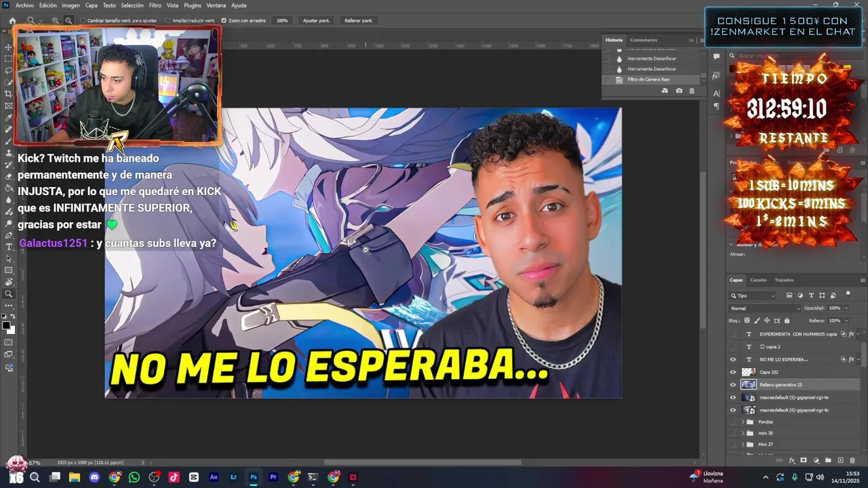Open the Relleno fill dropdown arrow
868x488 pixels.
[x=846, y=321]
